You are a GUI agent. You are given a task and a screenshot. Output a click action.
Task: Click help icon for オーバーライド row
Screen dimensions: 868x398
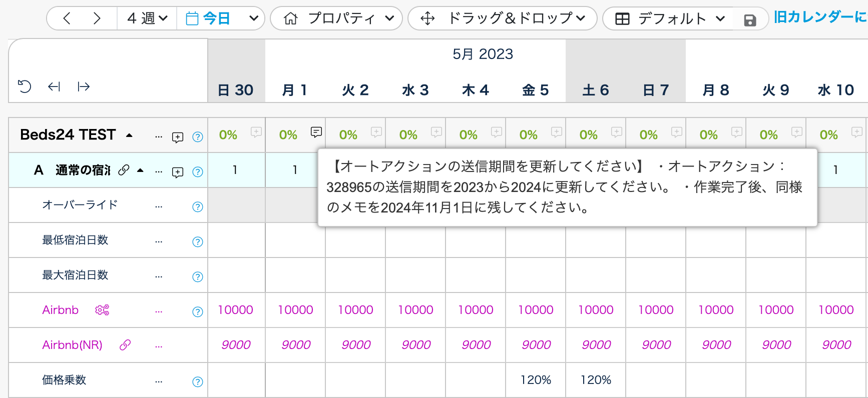198,206
